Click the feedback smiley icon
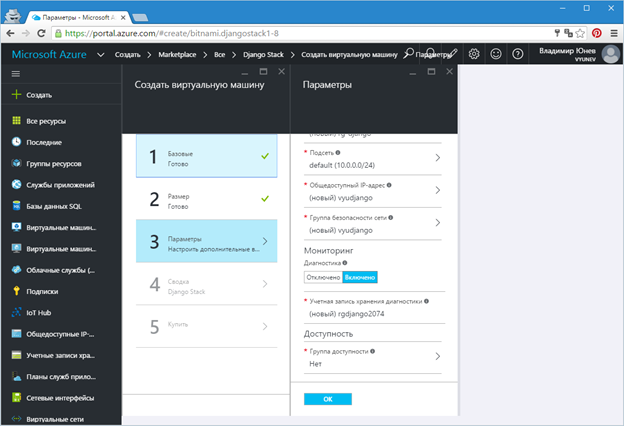Screen dimensions: 624x426 495,54
